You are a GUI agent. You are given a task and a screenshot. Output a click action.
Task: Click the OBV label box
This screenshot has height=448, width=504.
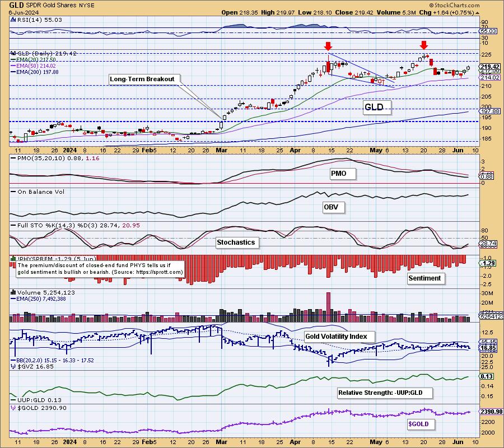pos(334,207)
